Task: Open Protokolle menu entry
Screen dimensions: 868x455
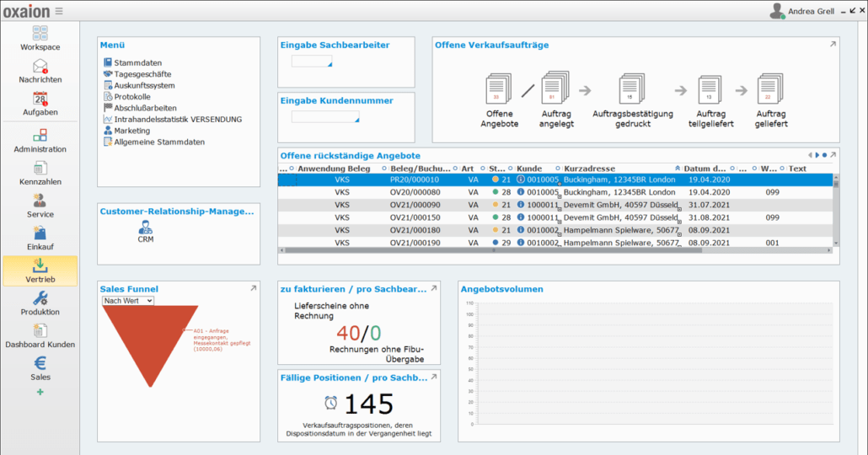Action: pos(131,97)
